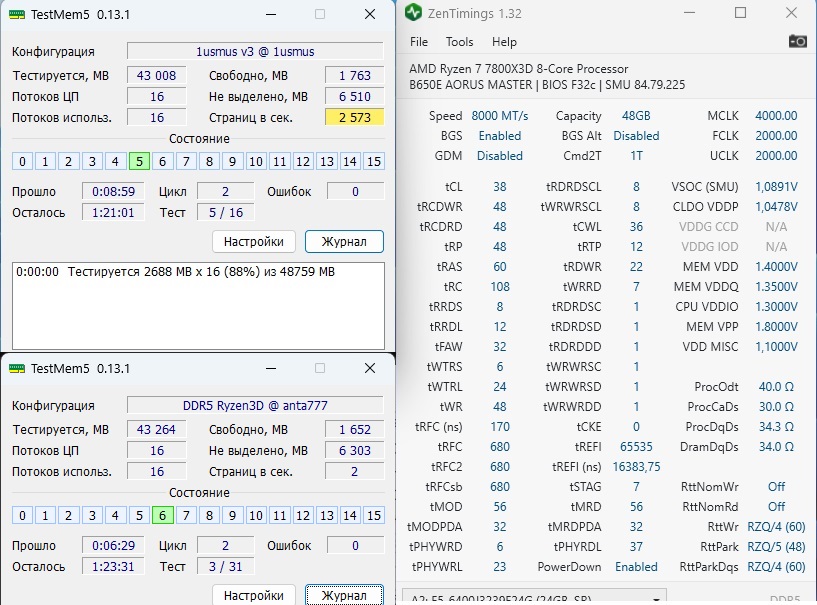The height and width of the screenshot is (605, 817).
Task: Click remaining time 1:23:31 in bottom TestMem5
Action: click(113, 566)
